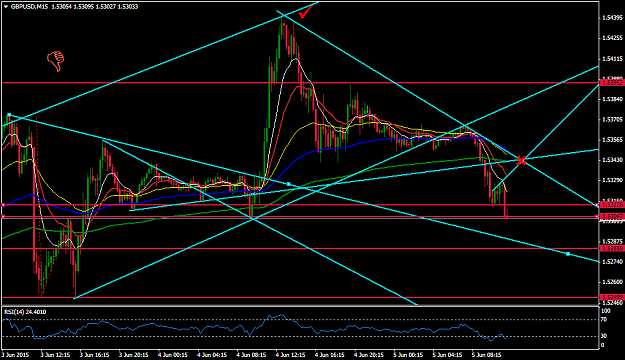The height and width of the screenshot is (360, 625).
Task: Click the cyan trendline midpoint anchor near 4 Jun 08:15
Action: click(x=289, y=184)
